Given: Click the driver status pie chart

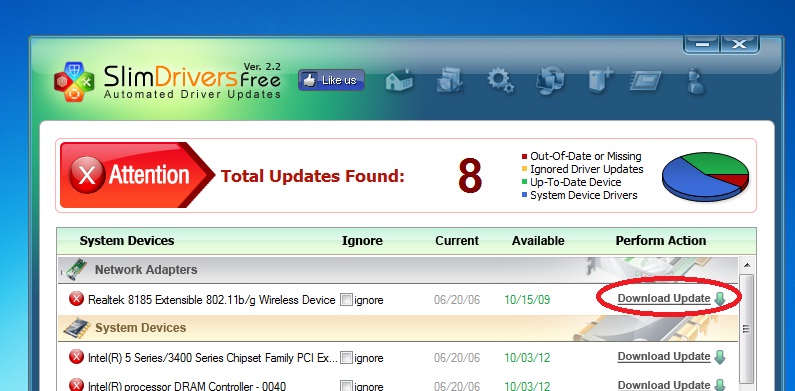Looking at the screenshot, I should 705,176.
